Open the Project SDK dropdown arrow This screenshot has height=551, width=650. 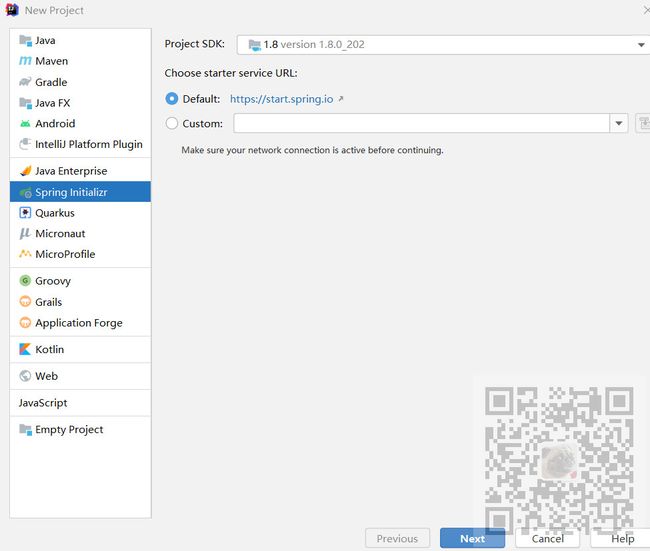pos(641,45)
